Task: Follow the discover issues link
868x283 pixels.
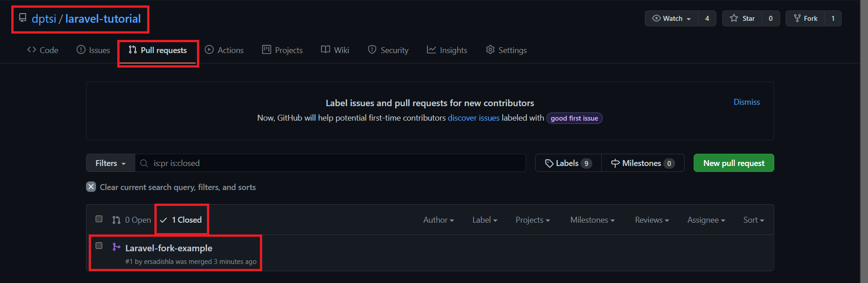Action: point(473,118)
